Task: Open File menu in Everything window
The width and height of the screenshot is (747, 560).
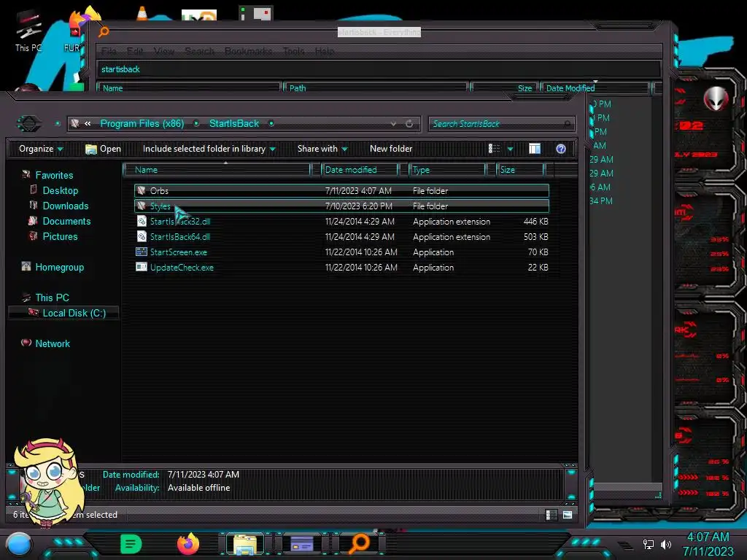Action: [x=109, y=51]
